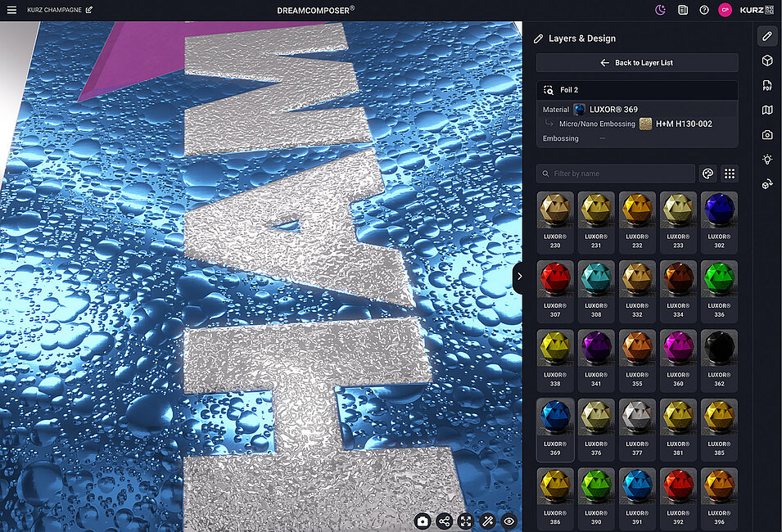Select LUXOR 334 brown swatch
Screen dimensions: 782x532
pyautogui.click(x=678, y=291)
